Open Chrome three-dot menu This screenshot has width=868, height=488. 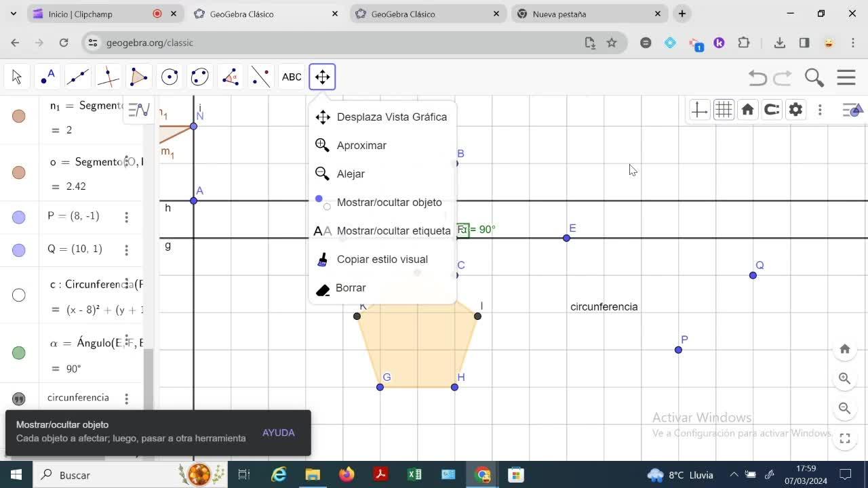point(852,43)
